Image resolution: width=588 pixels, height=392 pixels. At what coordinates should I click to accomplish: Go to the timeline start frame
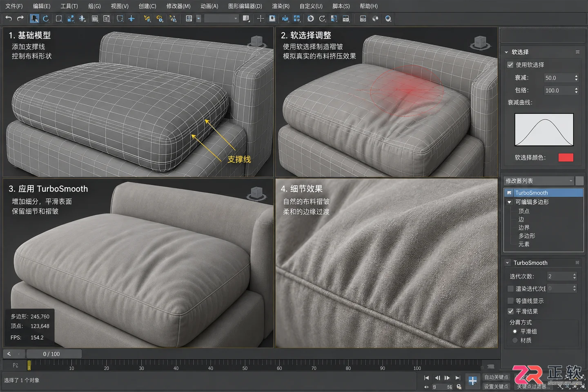click(x=426, y=378)
